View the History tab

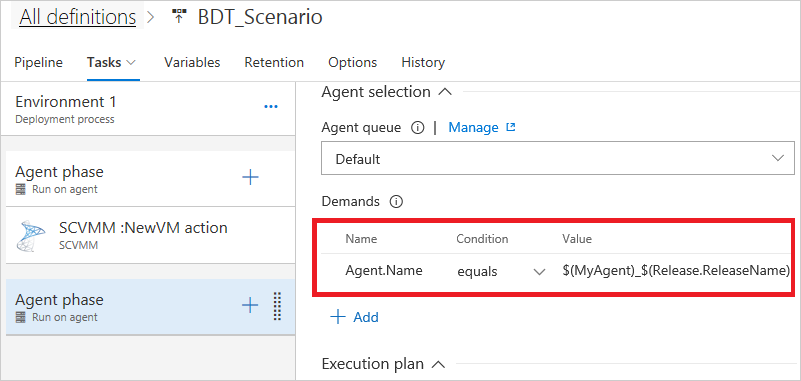tap(423, 62)
